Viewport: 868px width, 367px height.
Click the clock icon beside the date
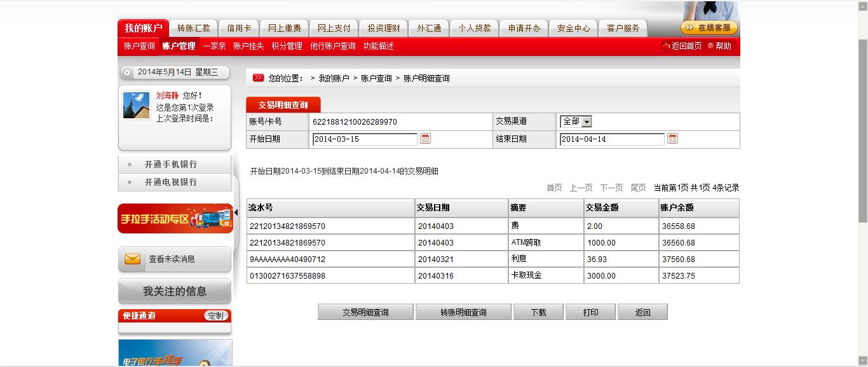pos(127,73)
